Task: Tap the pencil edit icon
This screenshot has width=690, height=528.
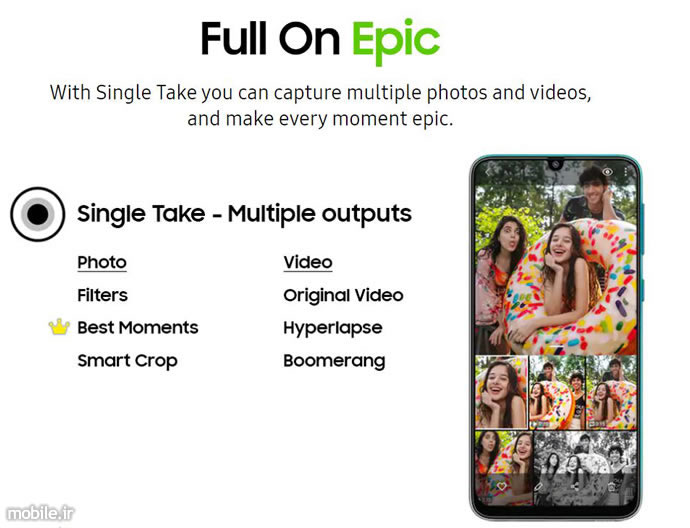Action: click(x=539, y=487)
